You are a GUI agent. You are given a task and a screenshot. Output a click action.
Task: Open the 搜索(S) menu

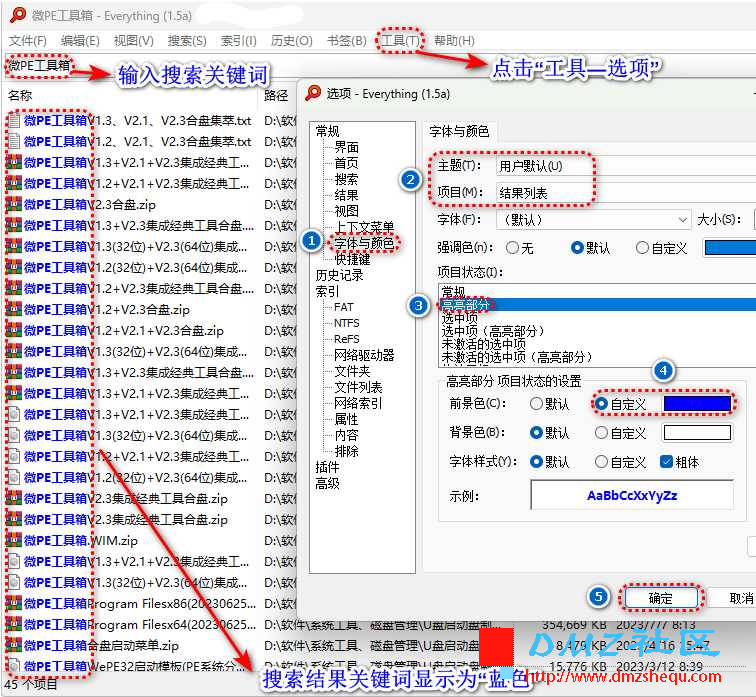point(187,41)
